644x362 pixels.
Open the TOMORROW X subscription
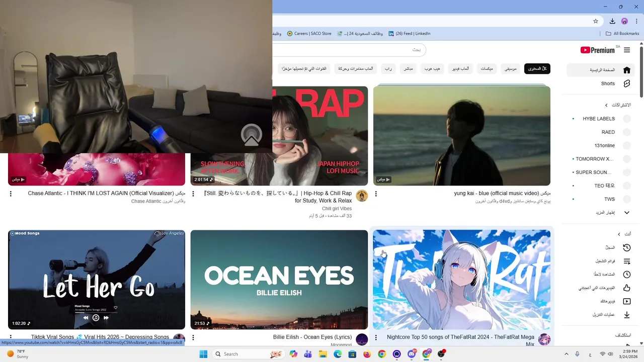coord(600,159)
